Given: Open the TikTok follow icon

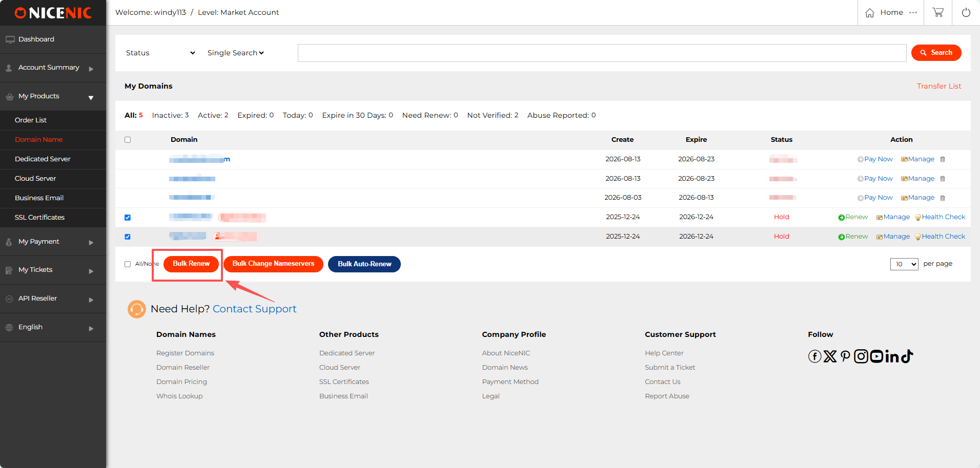Looking at the screenshot, I should click(907, 356).
